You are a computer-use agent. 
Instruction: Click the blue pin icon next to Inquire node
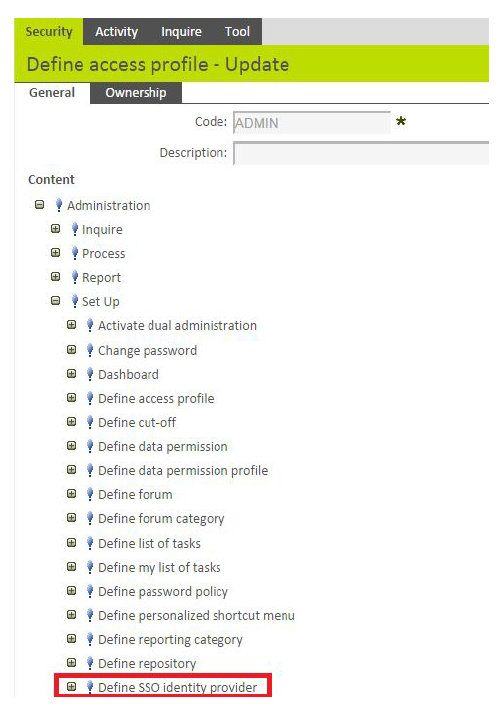(x=75, y=229)
